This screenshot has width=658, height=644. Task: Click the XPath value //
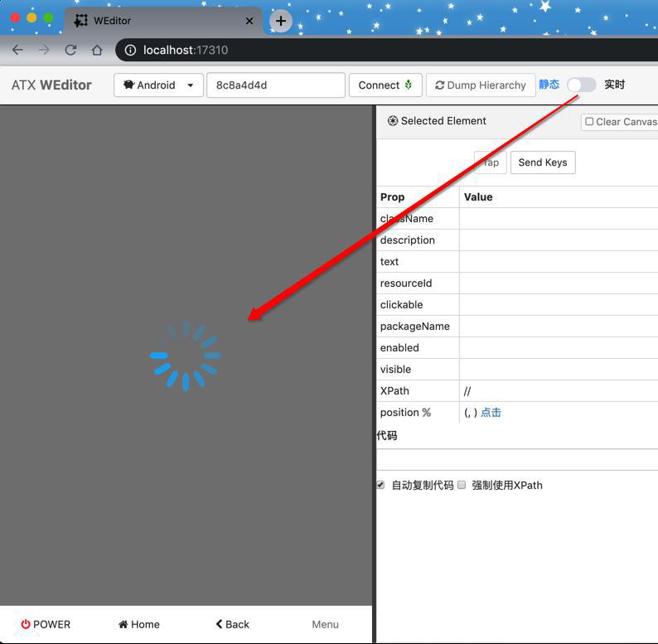[x=467, y=391]
